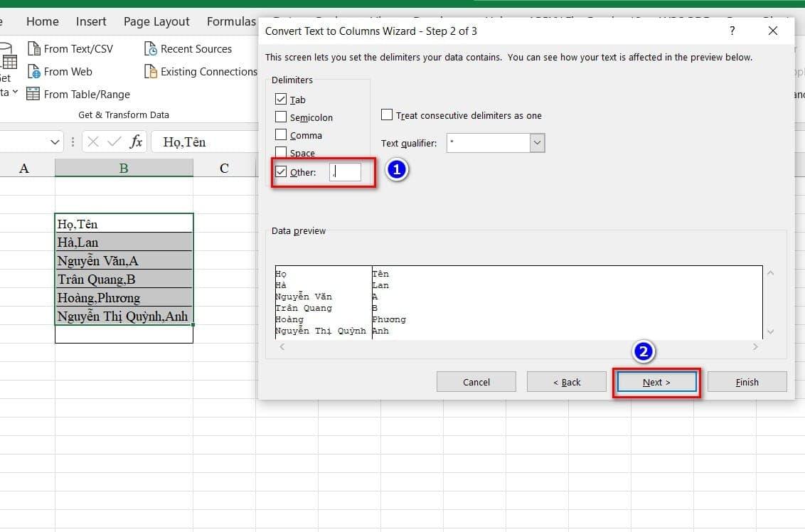Click the From Web icon

(33, 72)
